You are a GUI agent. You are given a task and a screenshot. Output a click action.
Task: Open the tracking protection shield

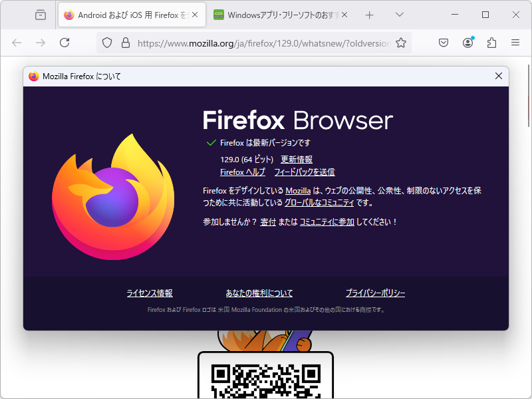(106, 42)
